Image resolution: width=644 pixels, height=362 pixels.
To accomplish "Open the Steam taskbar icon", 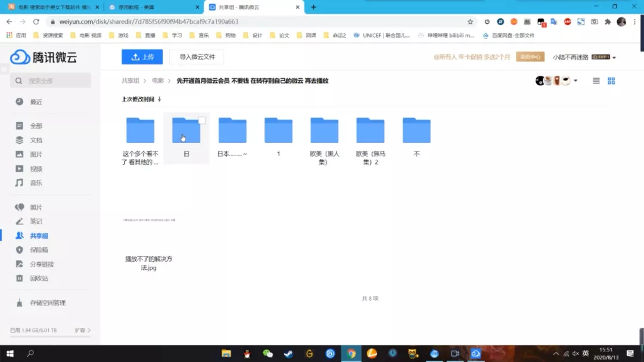I will coord(289,354).
